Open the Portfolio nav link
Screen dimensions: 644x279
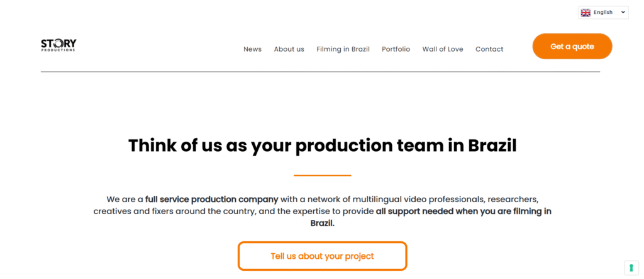click(x=396, y=49)
